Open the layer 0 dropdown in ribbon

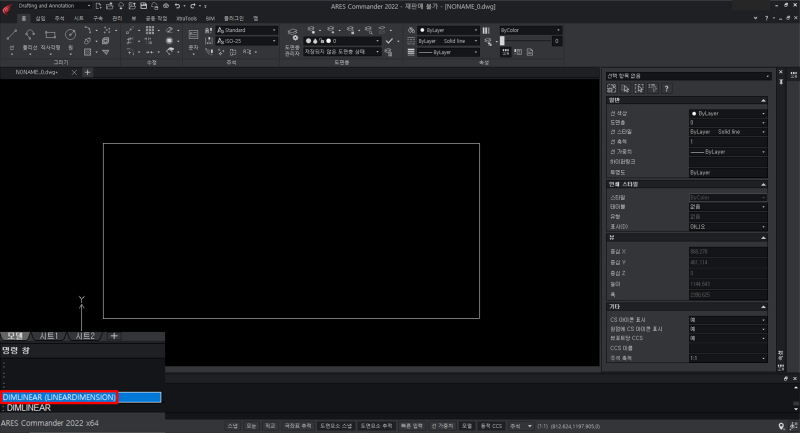[342, 41]
